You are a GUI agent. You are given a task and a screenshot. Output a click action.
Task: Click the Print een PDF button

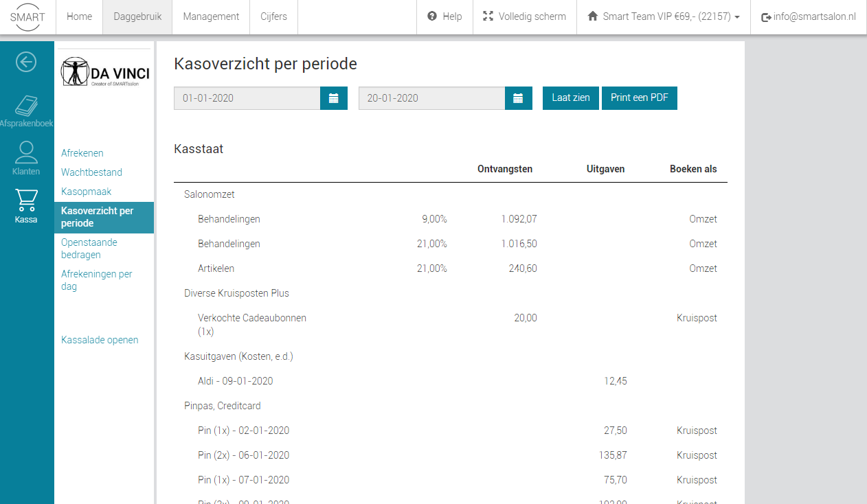639,98
